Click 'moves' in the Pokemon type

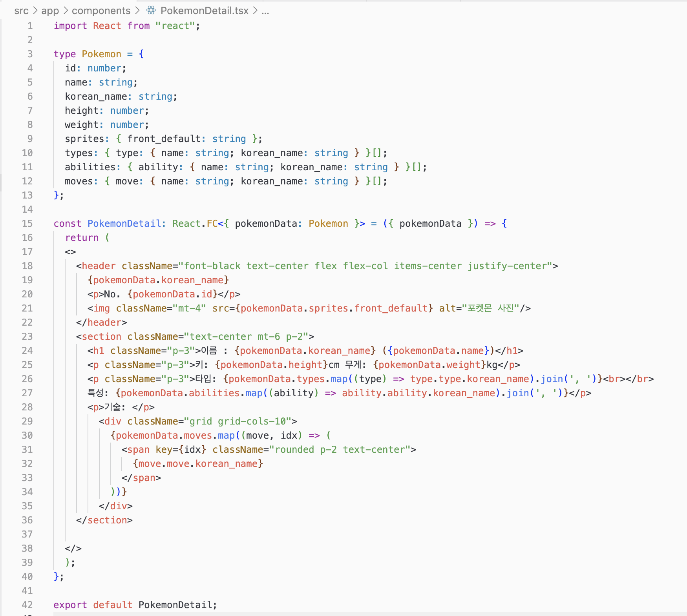click(x=79, y=181)
